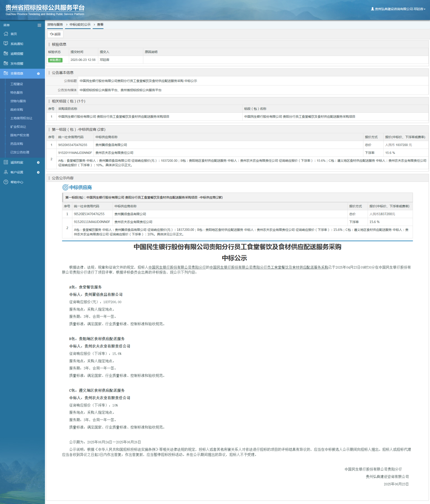Collapse the 交易信息 menu chevron
430x504 pixels.
pyautogui.click(x=38, y=74)
